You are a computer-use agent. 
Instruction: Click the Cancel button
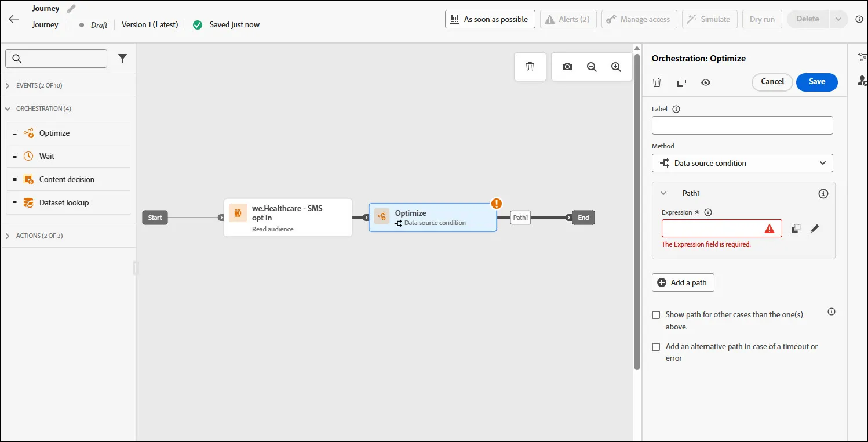(x=772, y=82)
